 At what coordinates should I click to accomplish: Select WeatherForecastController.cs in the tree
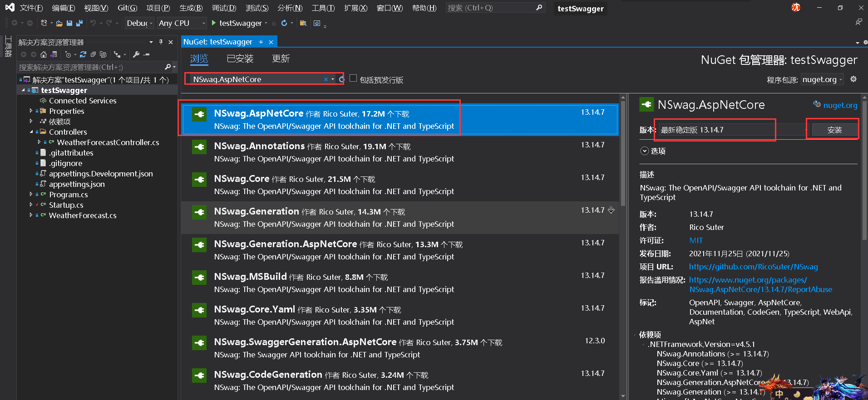[108, 142]
